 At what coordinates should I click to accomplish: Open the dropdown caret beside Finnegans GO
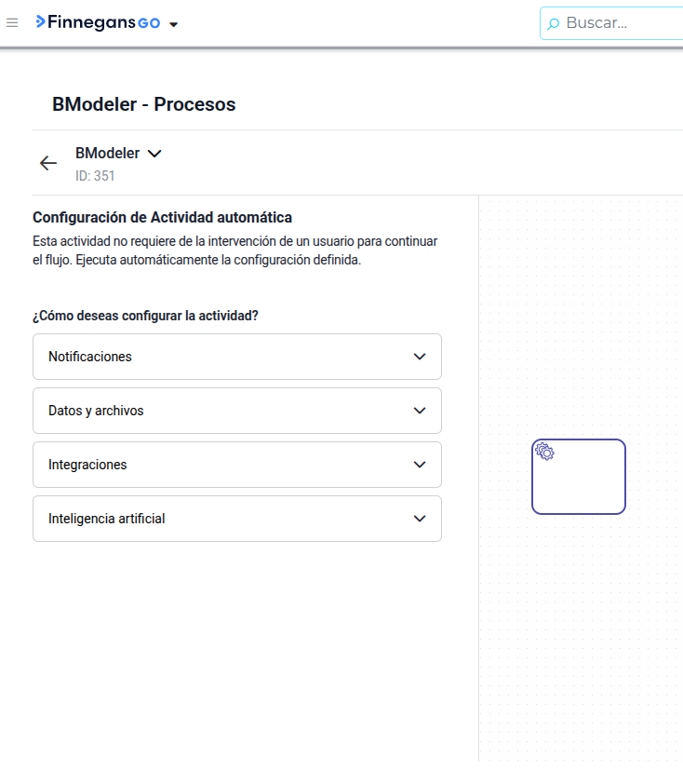pos(173,24)
